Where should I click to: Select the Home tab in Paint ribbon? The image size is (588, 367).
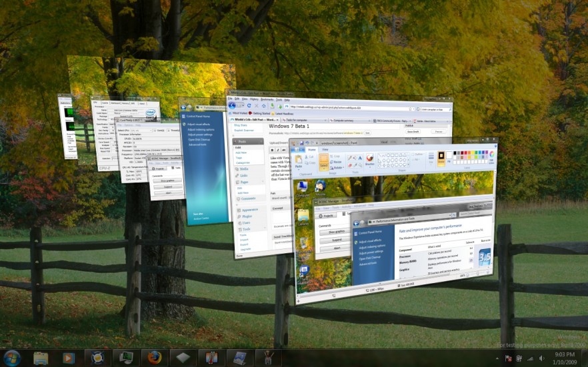pyautogui.click(x=311, y=150)
